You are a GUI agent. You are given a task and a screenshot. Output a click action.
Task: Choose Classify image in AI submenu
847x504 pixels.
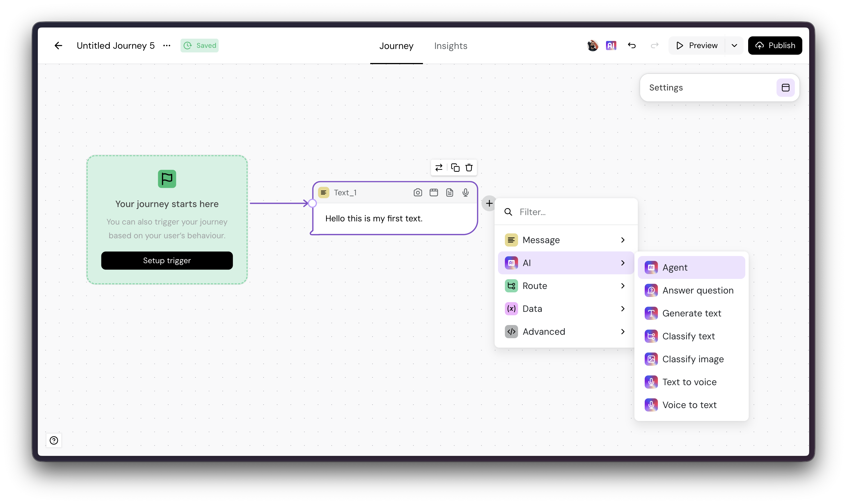(x=693, y=359)
